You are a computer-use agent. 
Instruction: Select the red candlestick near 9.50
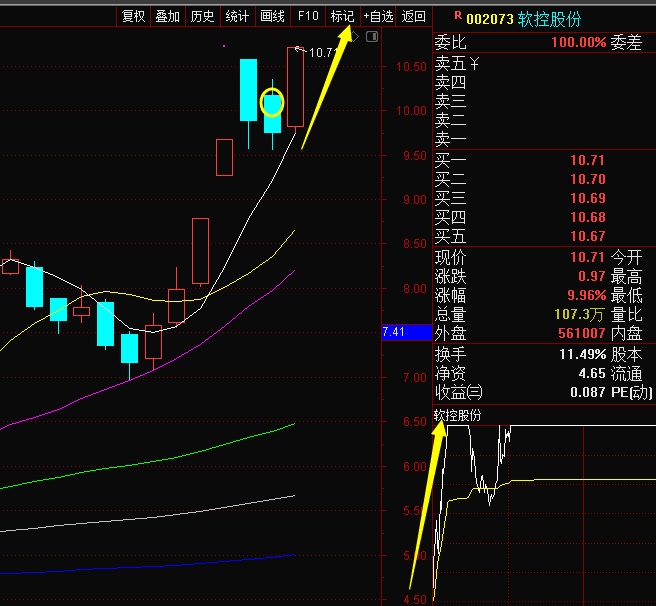pyautogui.click(x=224, y=157)
